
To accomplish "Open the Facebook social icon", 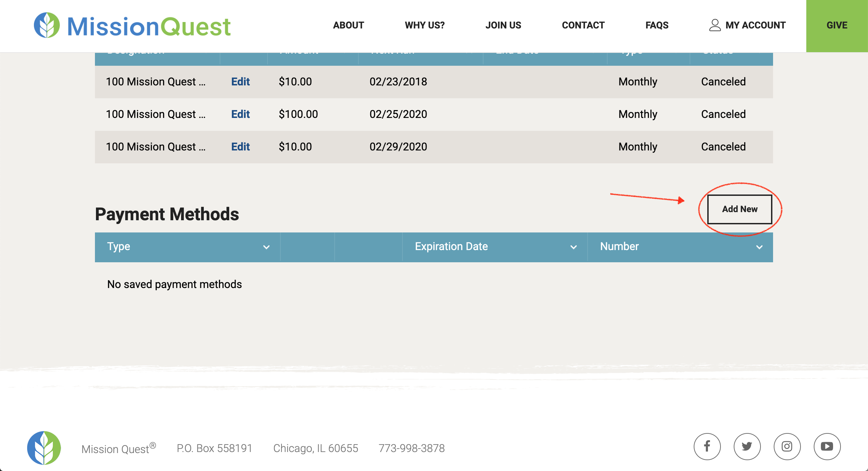I will coord(707,447).
